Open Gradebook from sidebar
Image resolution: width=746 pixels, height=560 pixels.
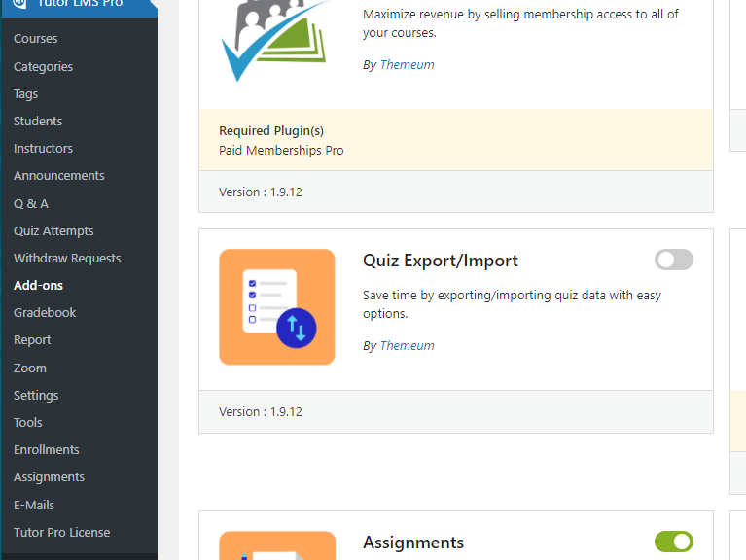pos(45,312)
